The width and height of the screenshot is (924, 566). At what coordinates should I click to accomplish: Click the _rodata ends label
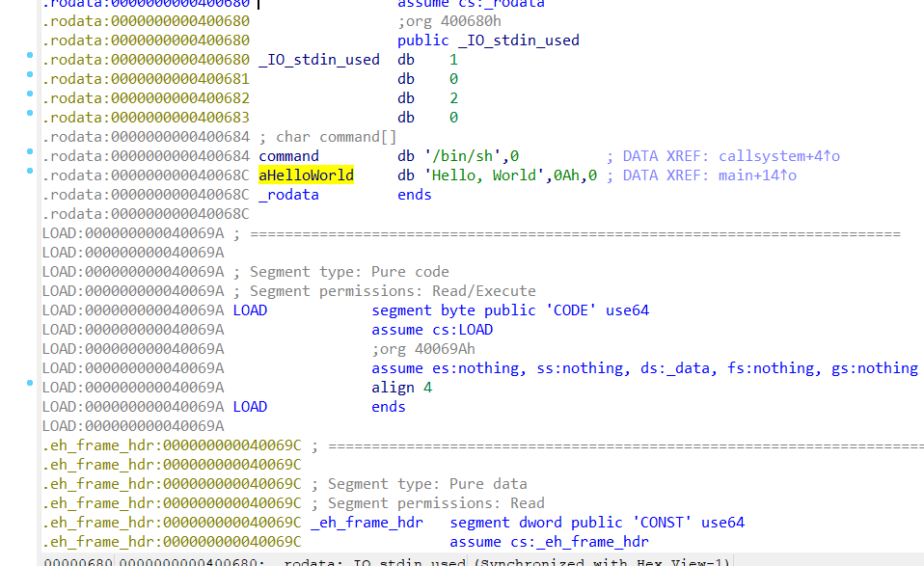[288, 195]
